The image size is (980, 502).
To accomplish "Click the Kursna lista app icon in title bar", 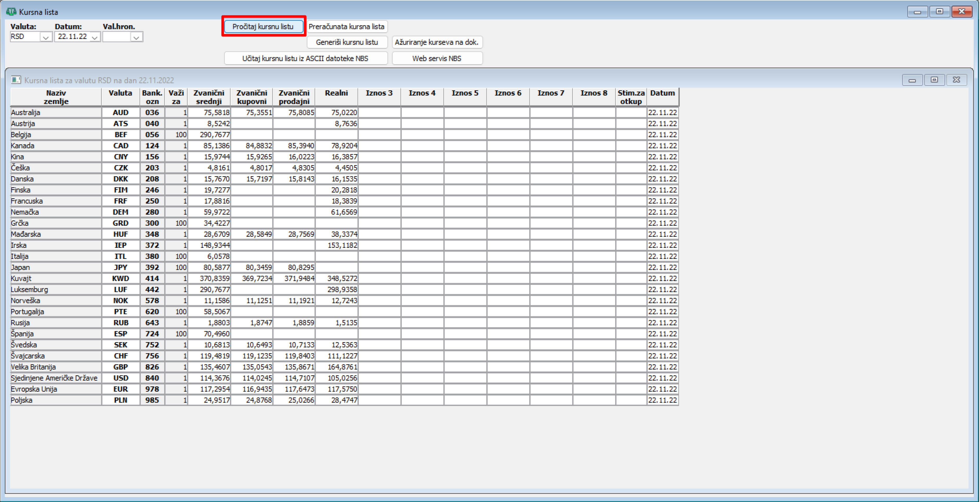I will pos(11,12).
